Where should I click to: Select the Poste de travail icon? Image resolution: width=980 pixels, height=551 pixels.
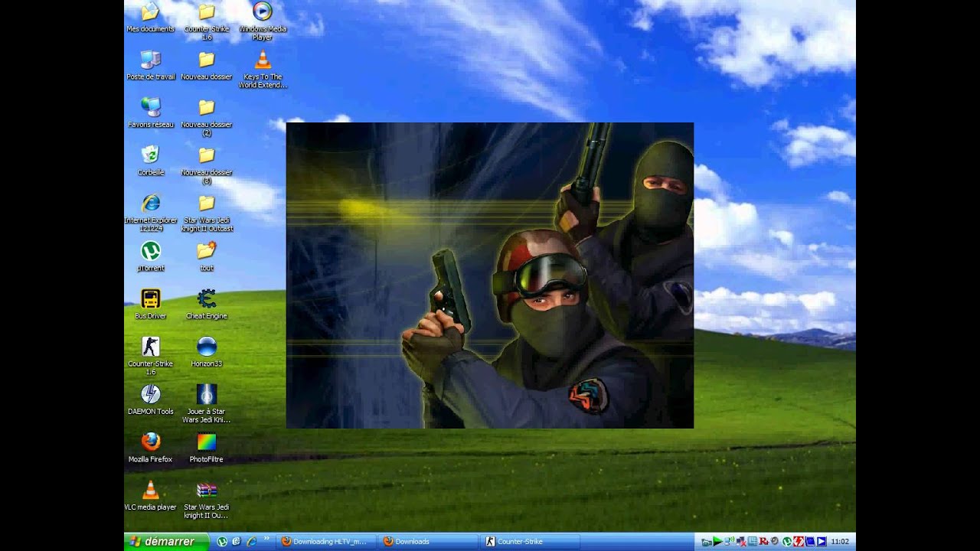pos(151,65)
